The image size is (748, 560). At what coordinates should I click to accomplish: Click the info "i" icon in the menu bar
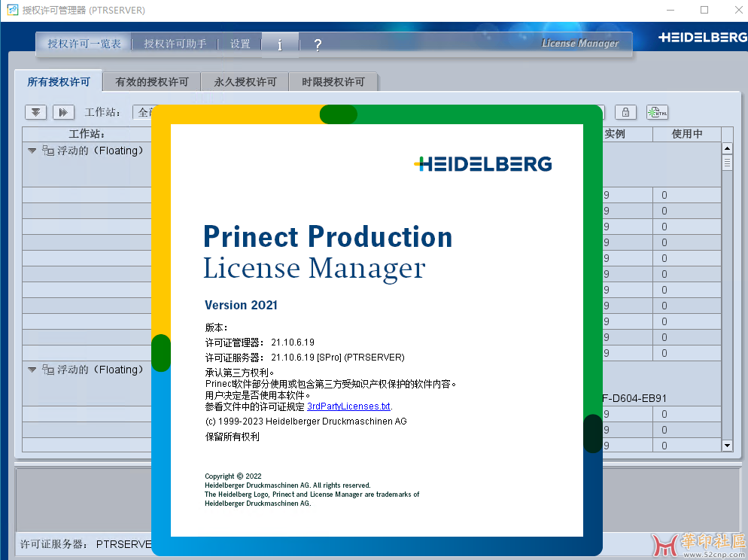click(280, 45)
